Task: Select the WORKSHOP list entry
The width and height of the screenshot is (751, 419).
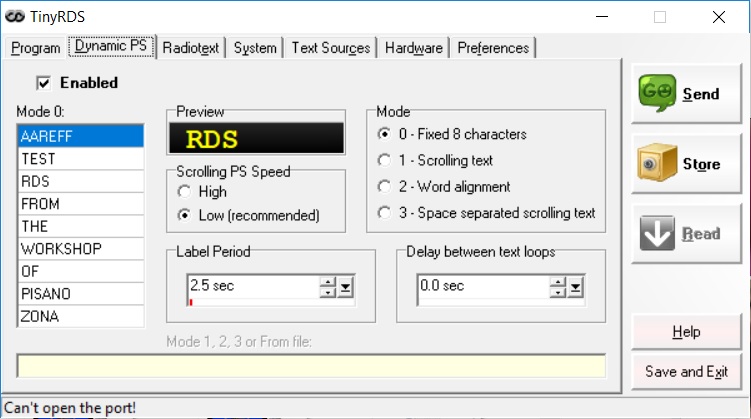Action: click(x=80, y=249)
